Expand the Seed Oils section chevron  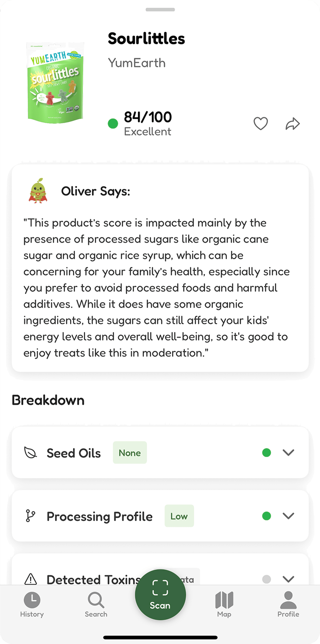tap(288, 452)
